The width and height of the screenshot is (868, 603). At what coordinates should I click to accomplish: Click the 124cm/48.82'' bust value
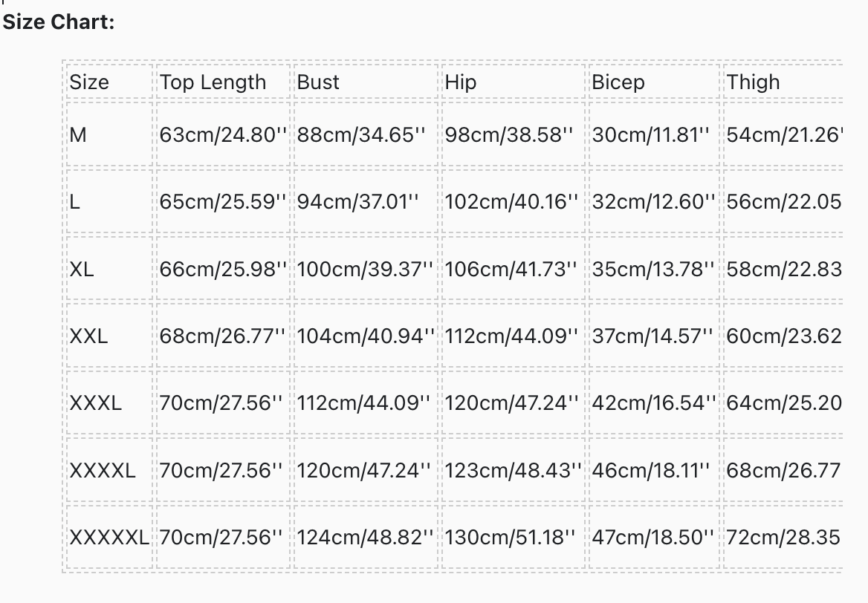point(366,537)
